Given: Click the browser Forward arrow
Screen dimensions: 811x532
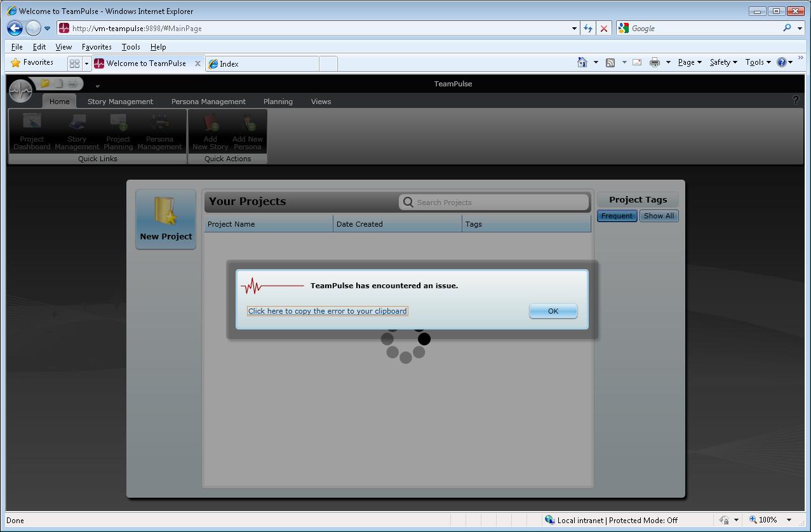Looking at the screenshot, I should 33,28.
